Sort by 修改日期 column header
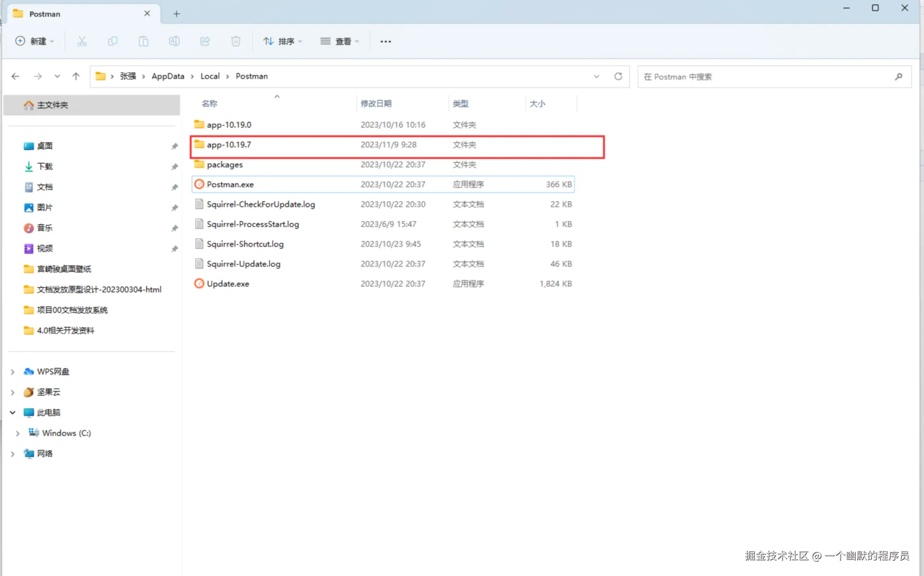 pos(376,104)
